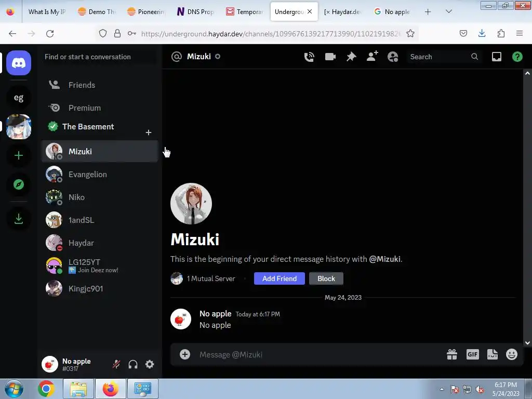Switch to No apple Google tab
Screen dimensions: 532x399
point(393,12)
